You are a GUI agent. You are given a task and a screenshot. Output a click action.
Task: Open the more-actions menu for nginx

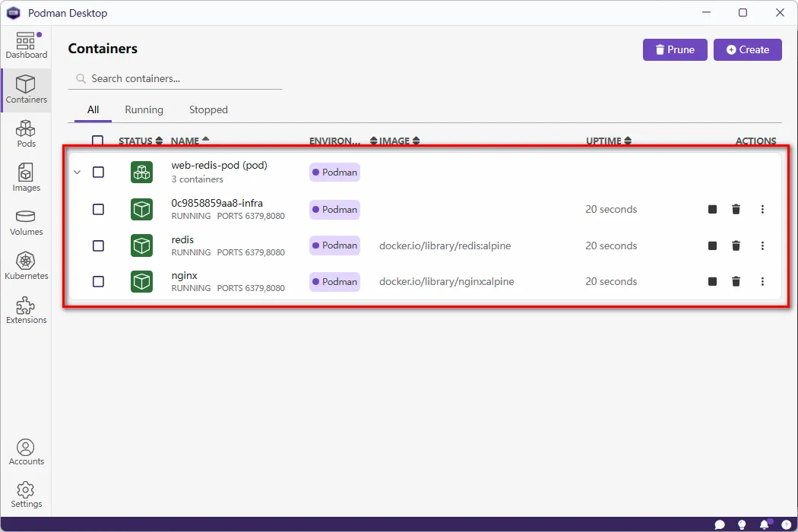click(x=762, y=281)
